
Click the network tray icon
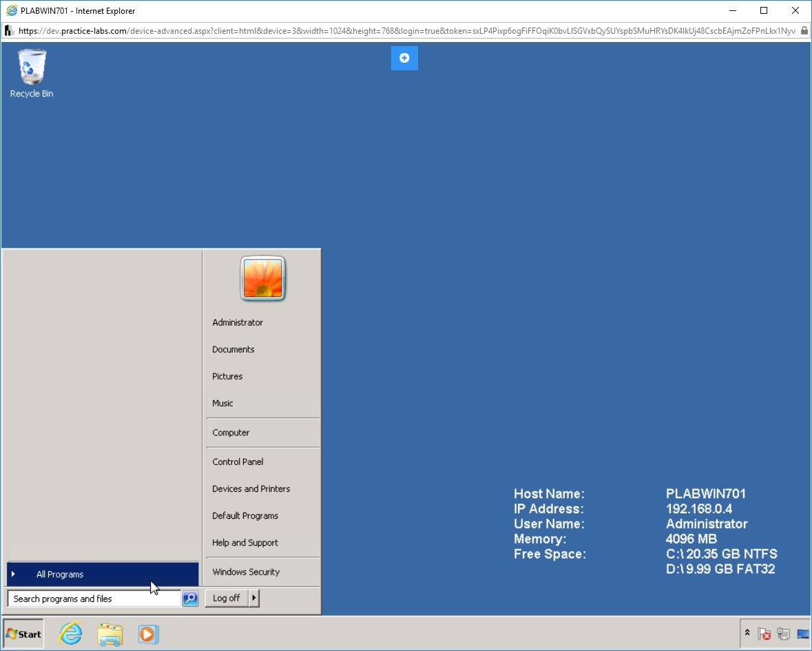point(783,633)
